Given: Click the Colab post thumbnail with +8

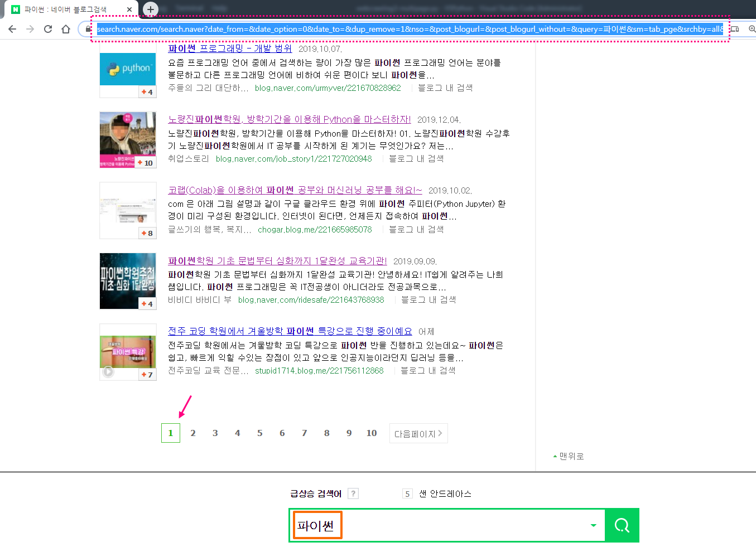Looking at the screenshot, I should 128,211.
